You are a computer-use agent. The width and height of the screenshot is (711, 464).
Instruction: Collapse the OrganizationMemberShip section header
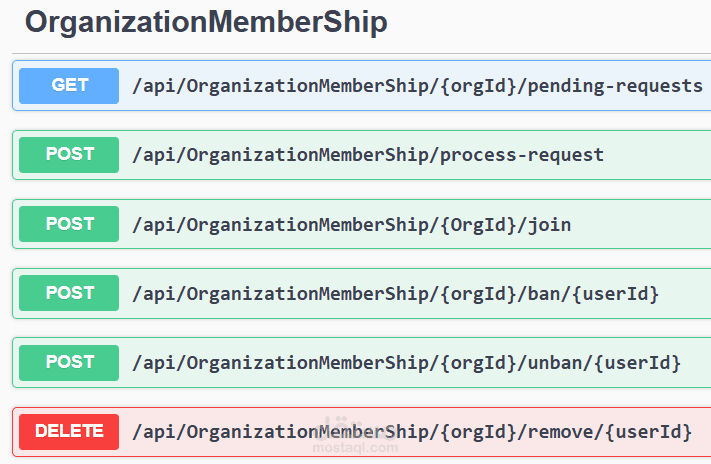click(205, 22)
